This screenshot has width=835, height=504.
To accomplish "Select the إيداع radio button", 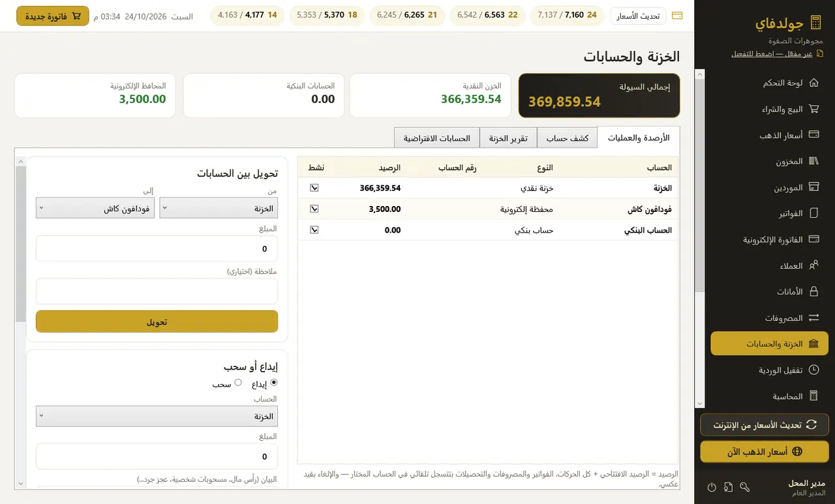I will point(273,383).
